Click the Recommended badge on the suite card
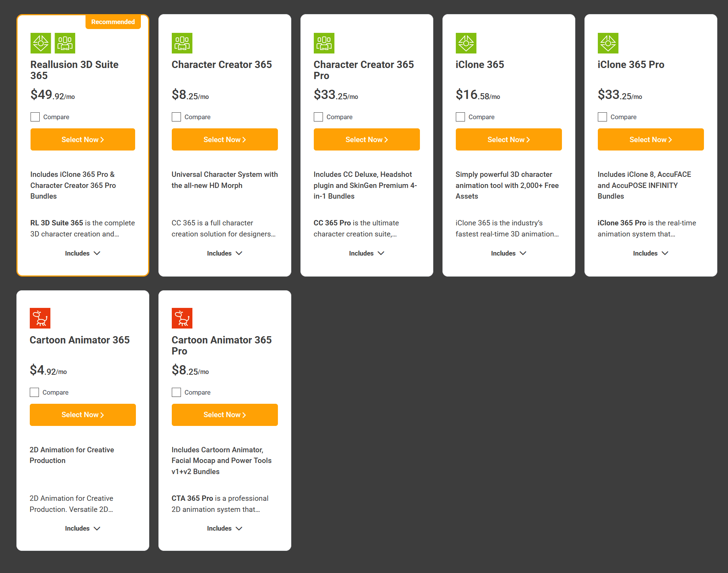The height and width of the screenshot is (573, 728). (113, 22)
